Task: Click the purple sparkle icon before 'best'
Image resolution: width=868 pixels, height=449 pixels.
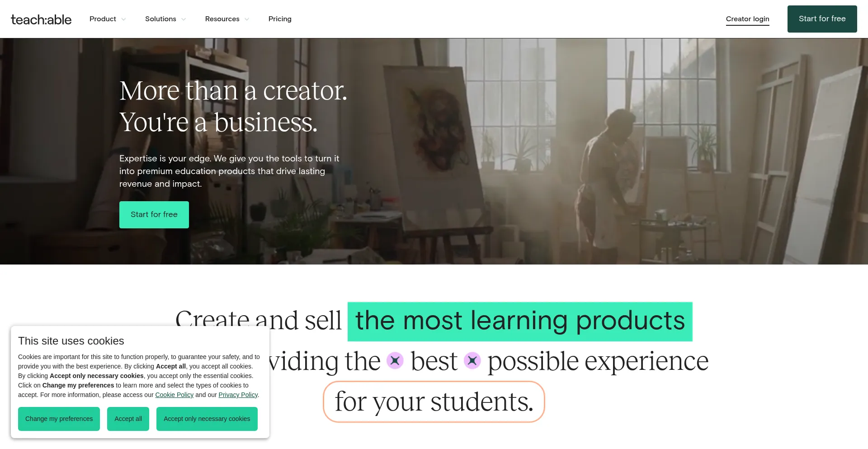Action: click(x=395, y=360)
